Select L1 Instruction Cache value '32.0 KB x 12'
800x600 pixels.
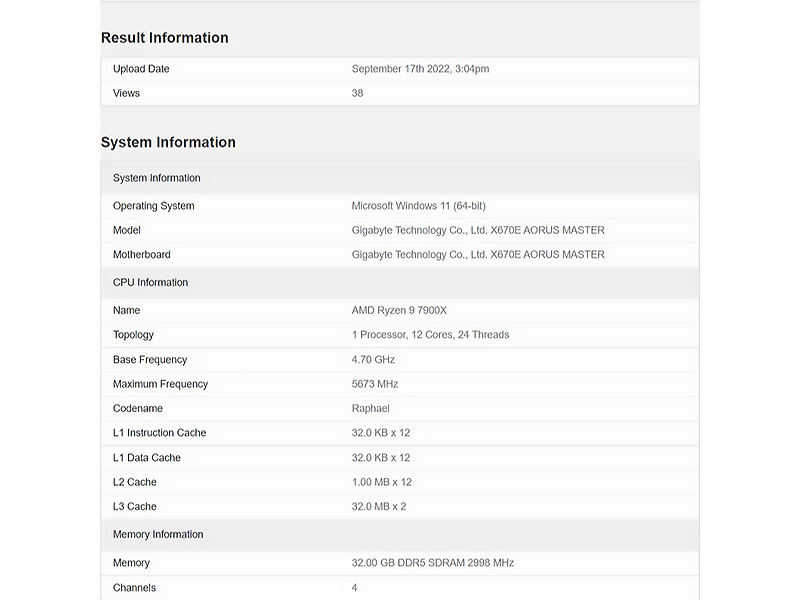point(381,433)
